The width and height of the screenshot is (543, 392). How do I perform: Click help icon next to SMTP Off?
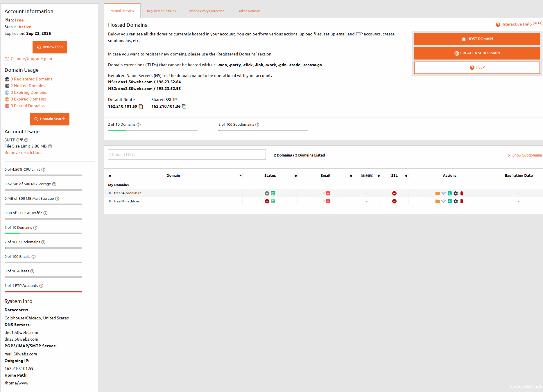click(26, 140)
